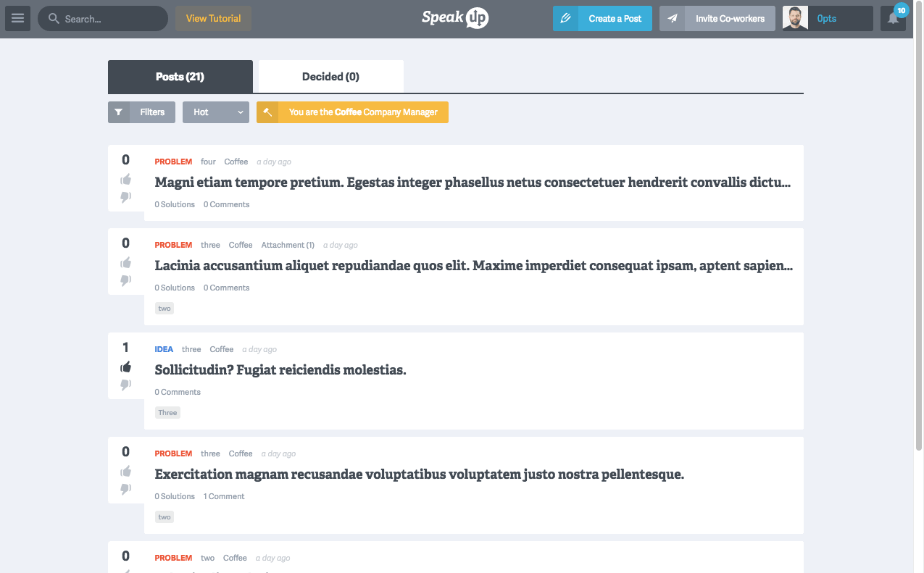Open the Hot sort dropdown
The image size is (924, 573).
tap(215, 112)
